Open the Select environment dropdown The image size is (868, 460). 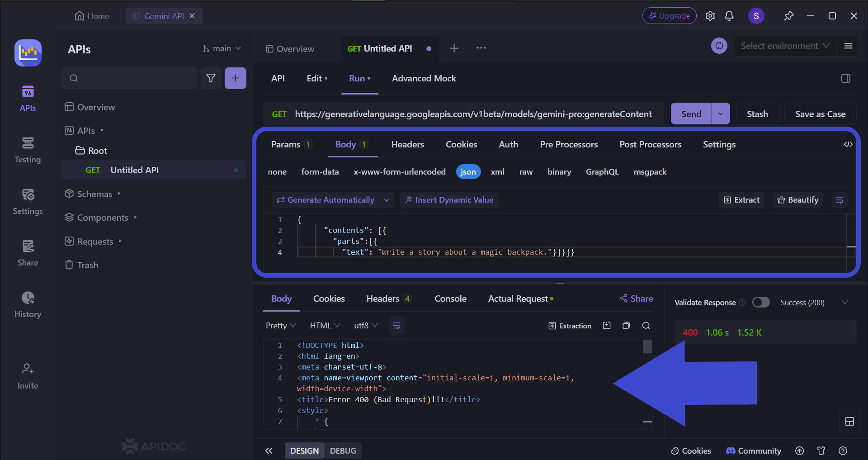(784, 46)
